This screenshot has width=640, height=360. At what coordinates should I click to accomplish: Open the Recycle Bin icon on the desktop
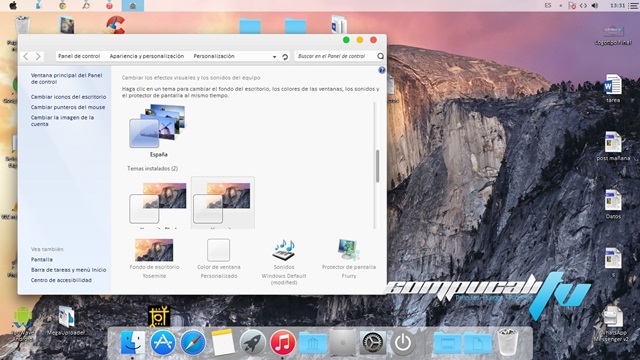click(22, 25)
